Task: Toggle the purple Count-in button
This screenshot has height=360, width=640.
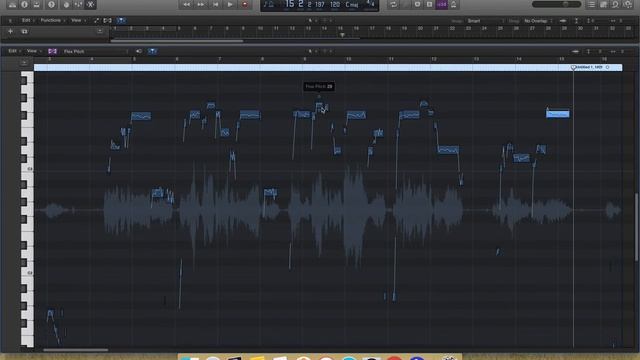Action: pos(442,4)
